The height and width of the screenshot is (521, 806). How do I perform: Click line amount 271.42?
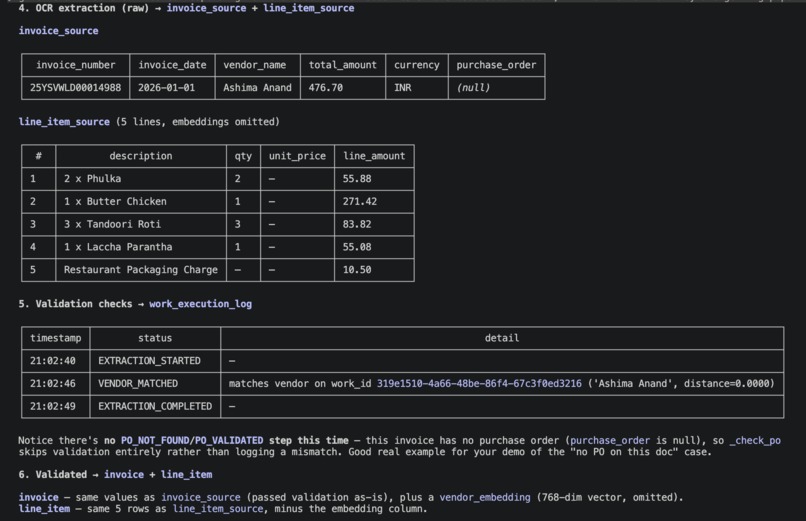360,201
